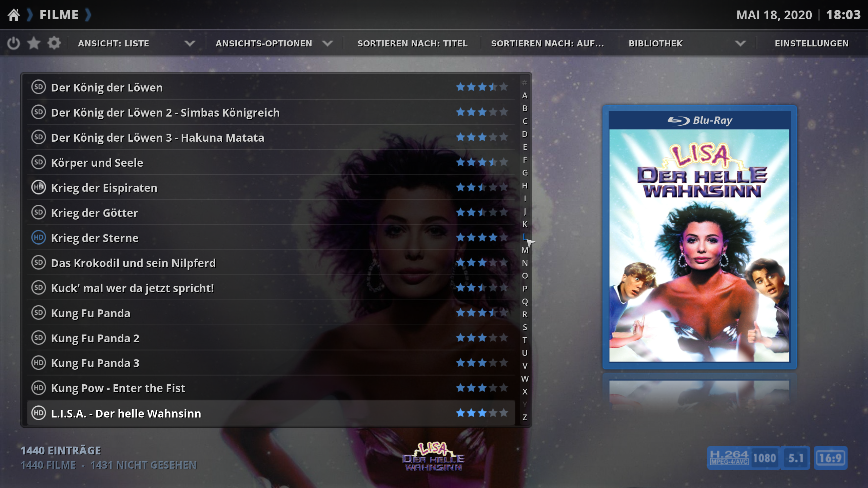
Task: Open the Ansicht: Liste view dropdown
Action: pos(137,43)
